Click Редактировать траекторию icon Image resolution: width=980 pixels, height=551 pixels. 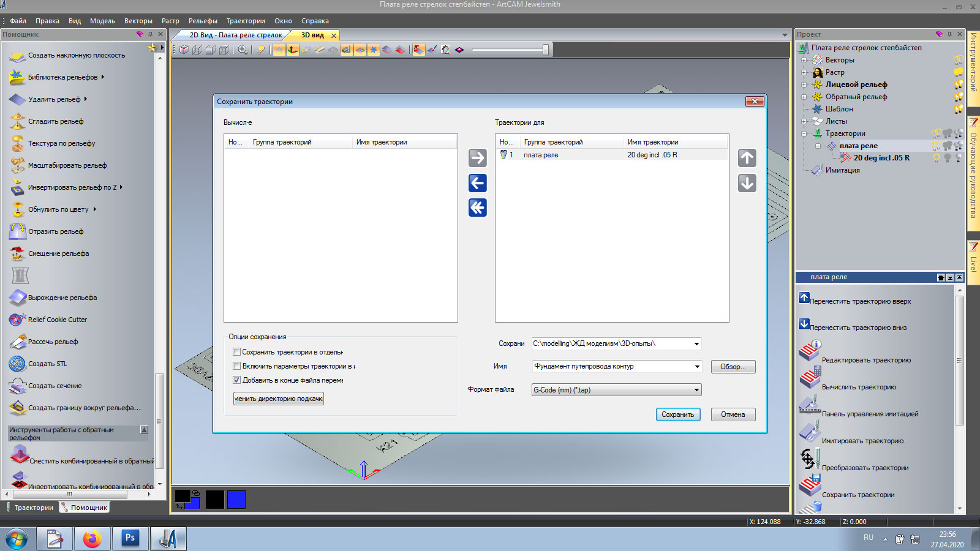click(810, 350)
